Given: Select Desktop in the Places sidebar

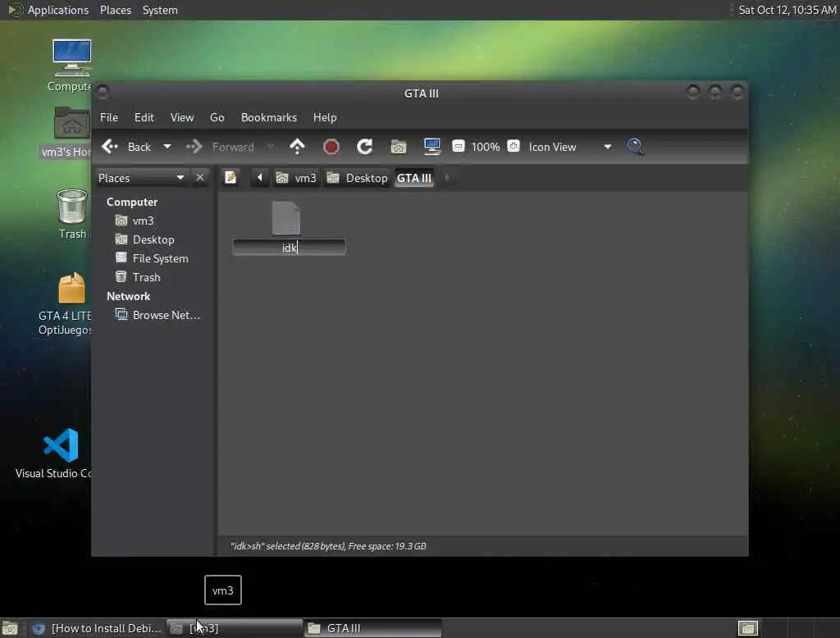Looking at the screenshot, I should (x=145, y=239).
